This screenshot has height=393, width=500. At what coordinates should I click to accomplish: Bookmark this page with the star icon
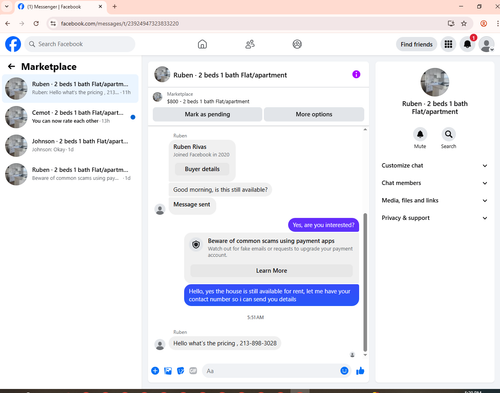[464, 23]
